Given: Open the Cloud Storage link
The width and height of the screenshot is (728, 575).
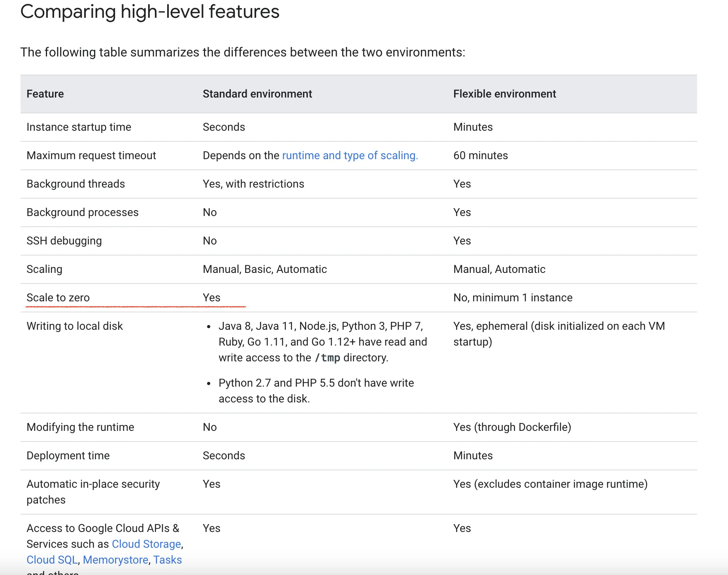Looking at the screenshot, I should click(146, 544).
